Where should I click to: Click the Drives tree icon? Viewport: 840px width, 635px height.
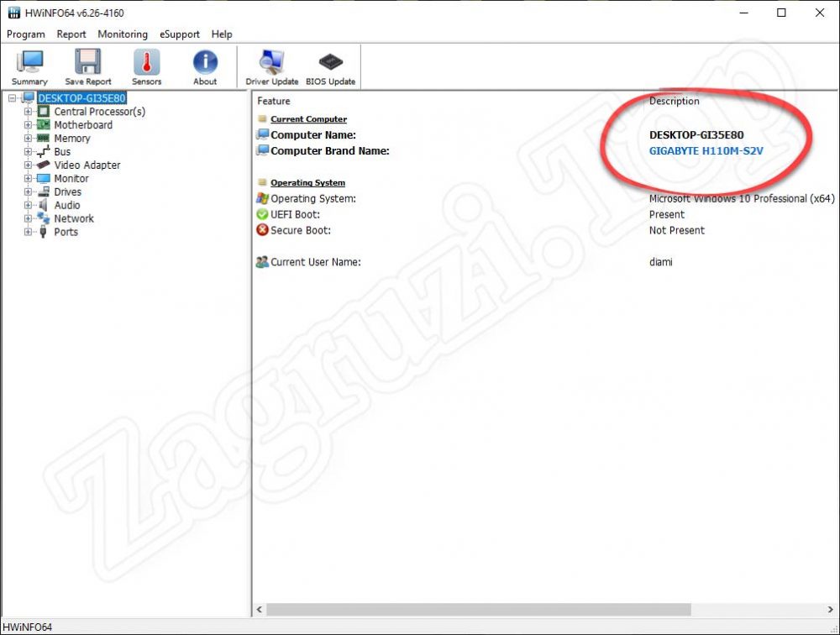click(44, 192)
